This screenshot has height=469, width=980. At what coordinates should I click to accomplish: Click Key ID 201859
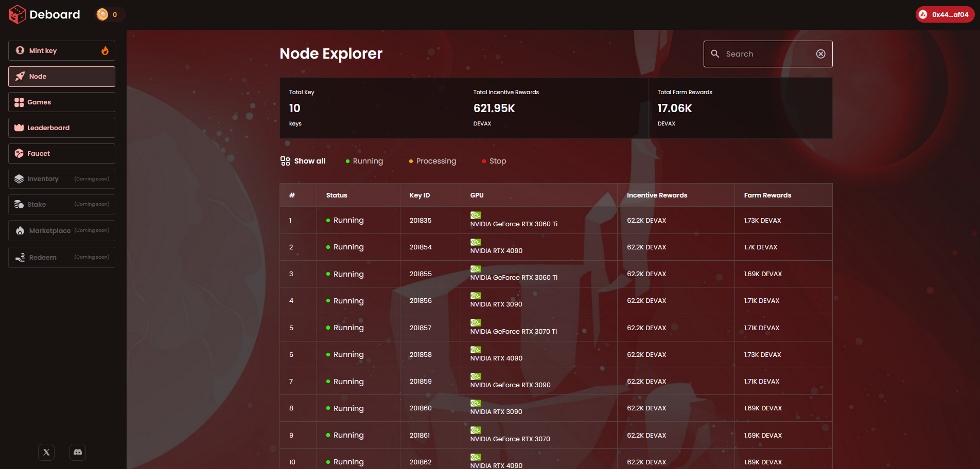click(x=421, y=381)
